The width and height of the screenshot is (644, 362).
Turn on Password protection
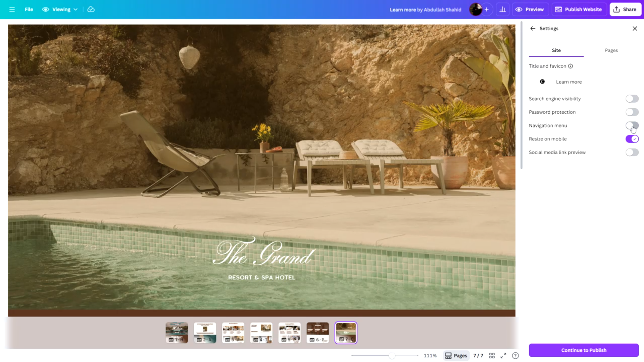[x=632, y=112]
